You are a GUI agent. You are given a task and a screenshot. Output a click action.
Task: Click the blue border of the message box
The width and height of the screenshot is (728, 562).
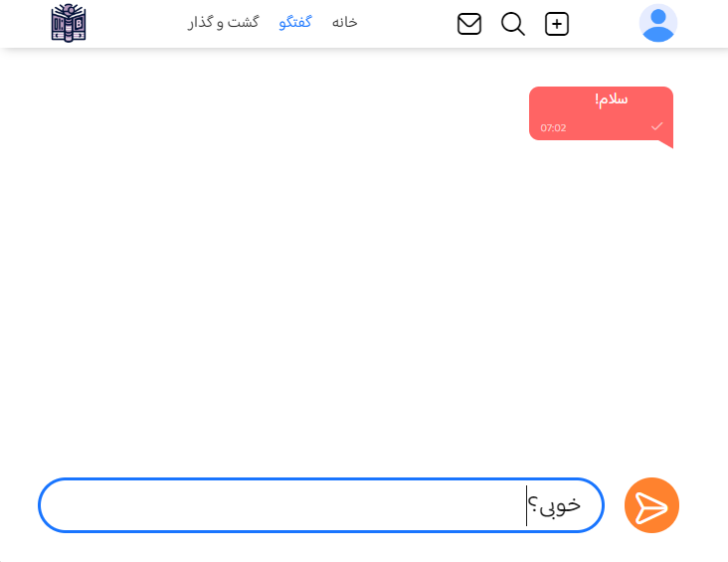(x=321, y=478)
